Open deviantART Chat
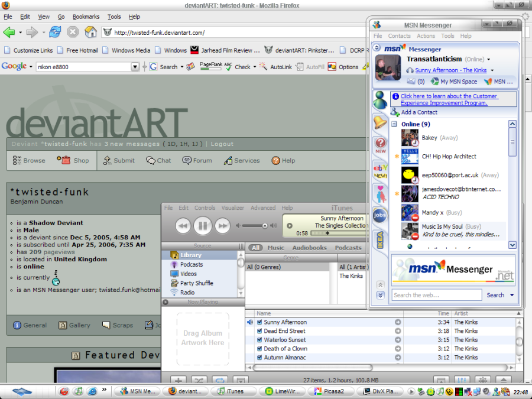This screenshot has width=532, height=399. tap(158, 160)
